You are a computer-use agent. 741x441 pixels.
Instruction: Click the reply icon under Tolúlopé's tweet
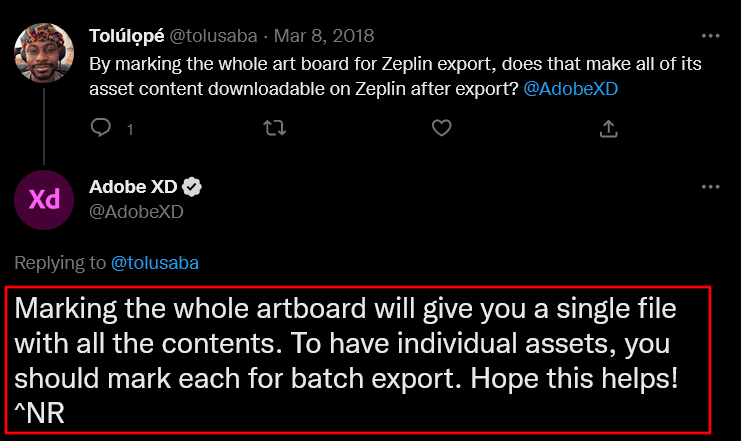pyautogui.click(x=101, y=128)
